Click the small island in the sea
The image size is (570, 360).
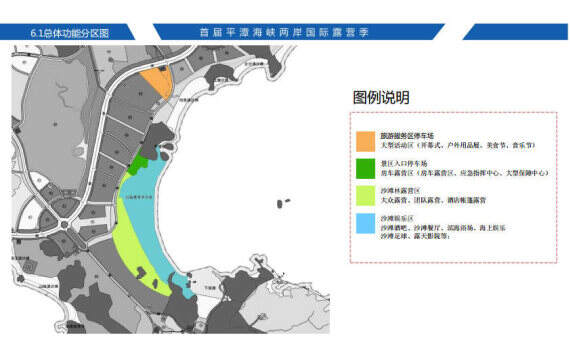280,204
